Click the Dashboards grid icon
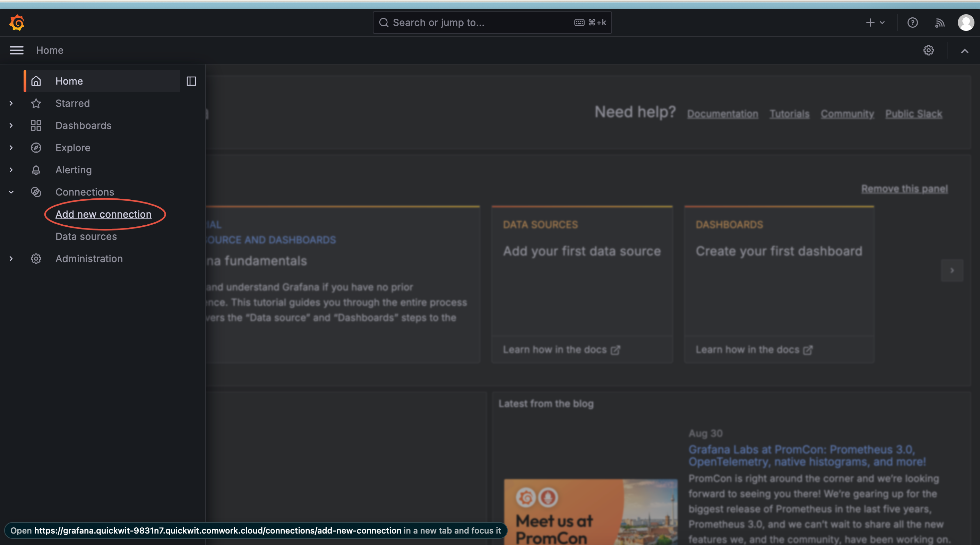The width and height of the screenshot is (980, 545). point(36,126)
